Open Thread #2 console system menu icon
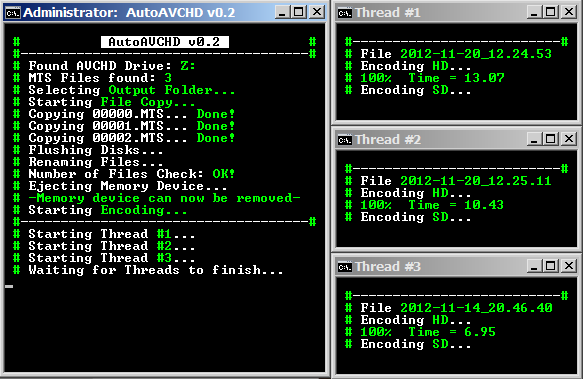 (345, 140)
